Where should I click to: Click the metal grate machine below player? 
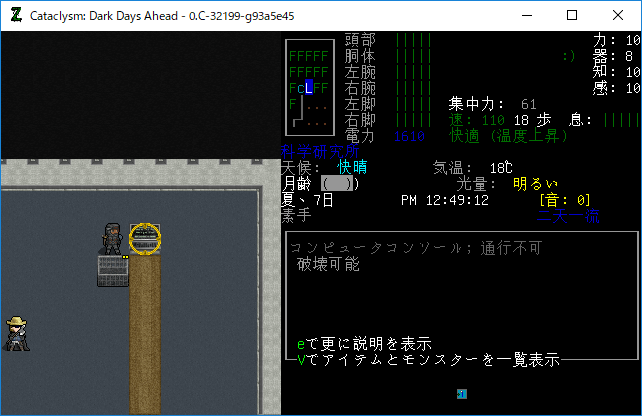[x=113, y=271]
